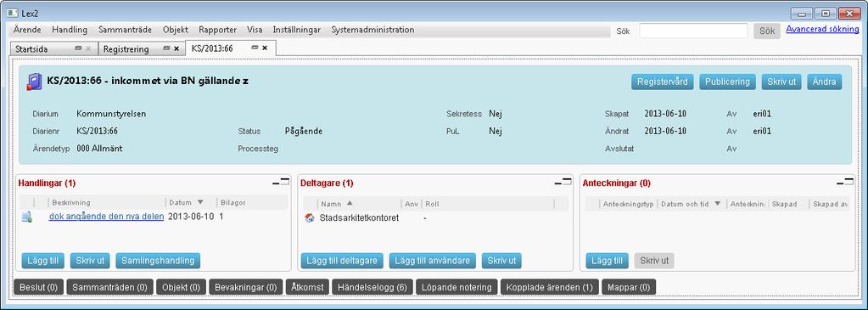Click the Samlingshandling button
868x310 pixels.
(158, 260)
